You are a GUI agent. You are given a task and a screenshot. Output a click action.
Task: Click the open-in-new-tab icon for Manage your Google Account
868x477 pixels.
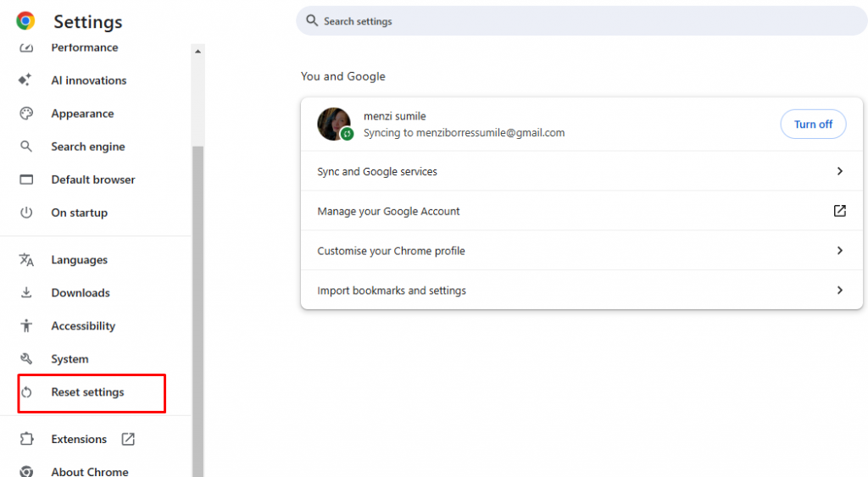[x=840, y=211]
